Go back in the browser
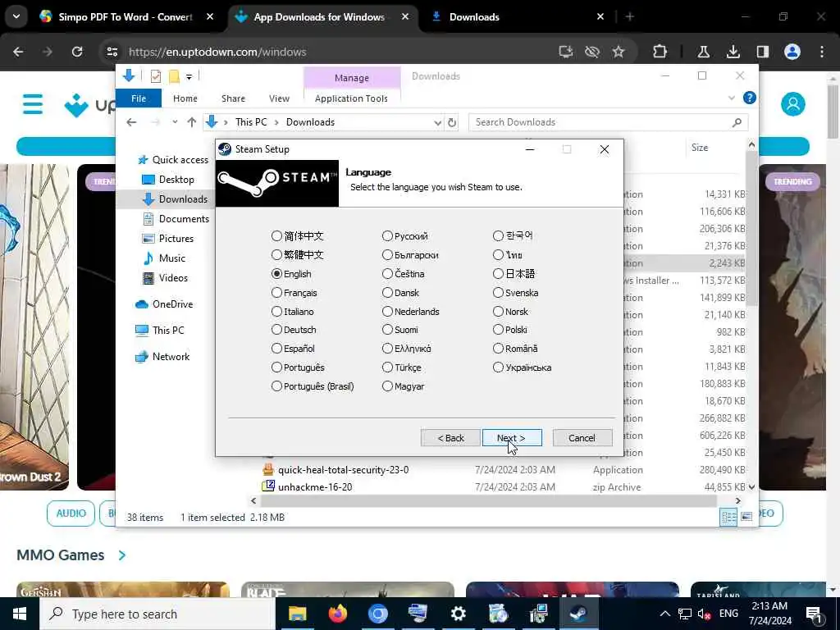 click(x=18, y=52)
